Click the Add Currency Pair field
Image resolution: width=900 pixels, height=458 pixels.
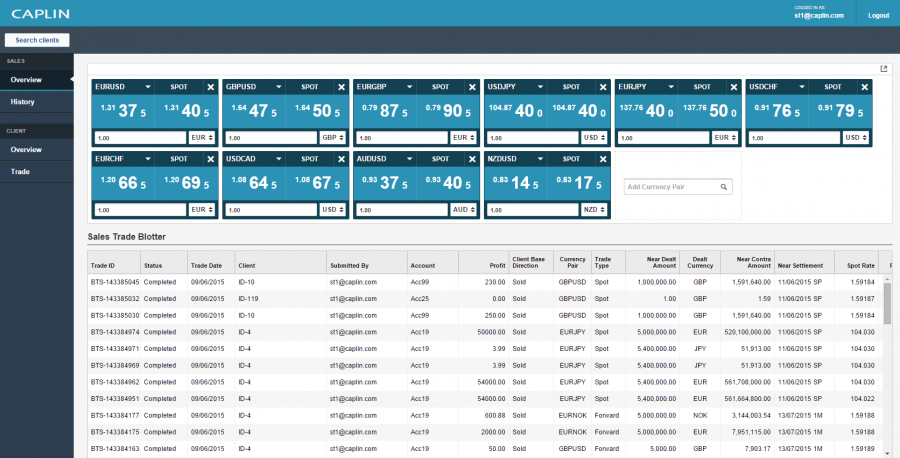678,187
